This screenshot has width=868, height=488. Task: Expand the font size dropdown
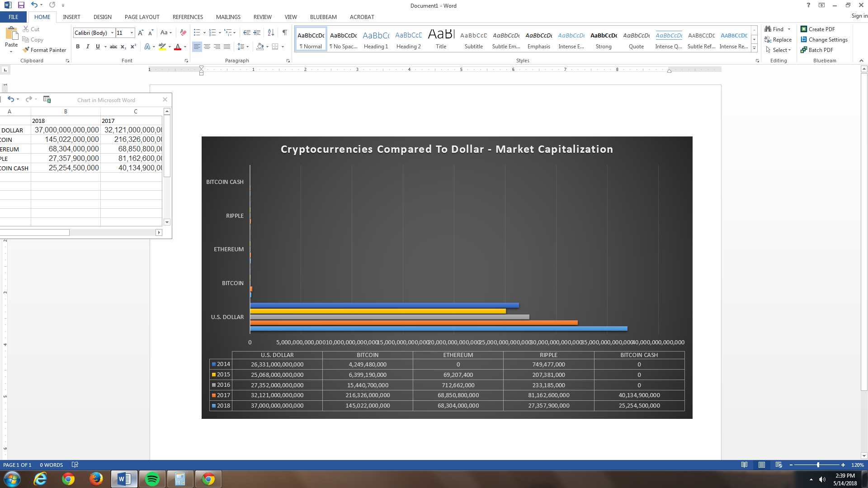pos(132,33)
